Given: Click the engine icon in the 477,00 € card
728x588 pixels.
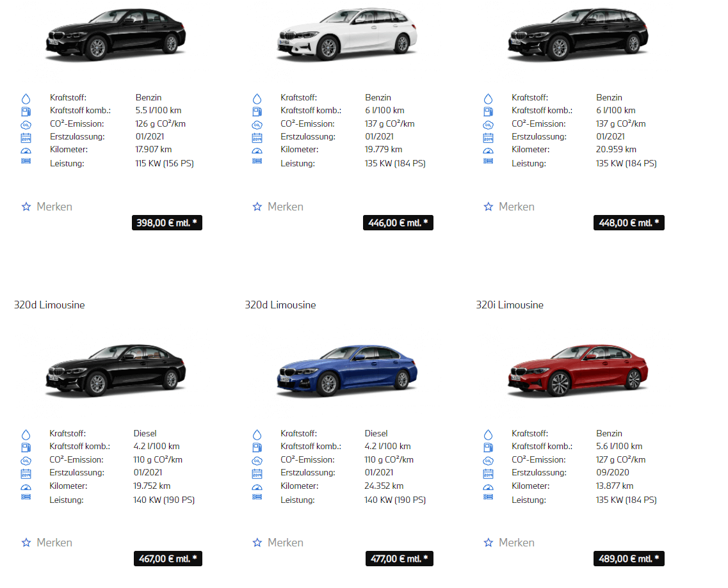Looking at the screenshot, I should click(257, 497).
